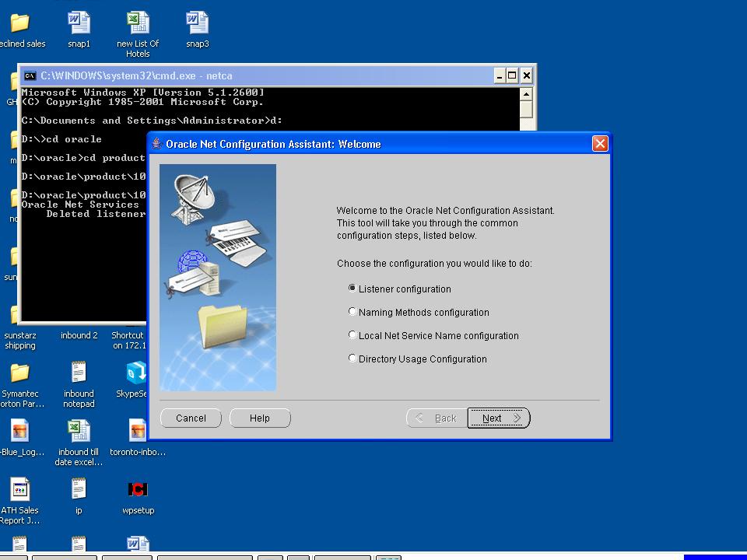Viewport: 747px width, 560px height.
Task: Click the Java icon in Oracle dialog title
Action: (157, 144)
